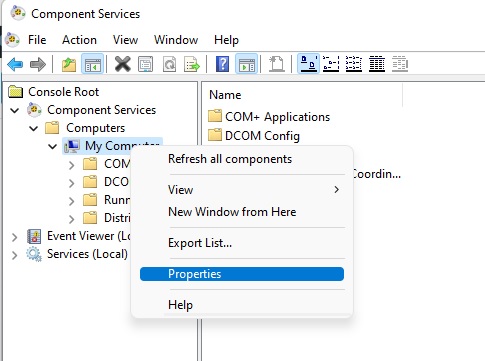The width and height of the screenshot is (485, 361).
Task: Select Event Viewer (Local) tree item
Action: coord(89,236)
